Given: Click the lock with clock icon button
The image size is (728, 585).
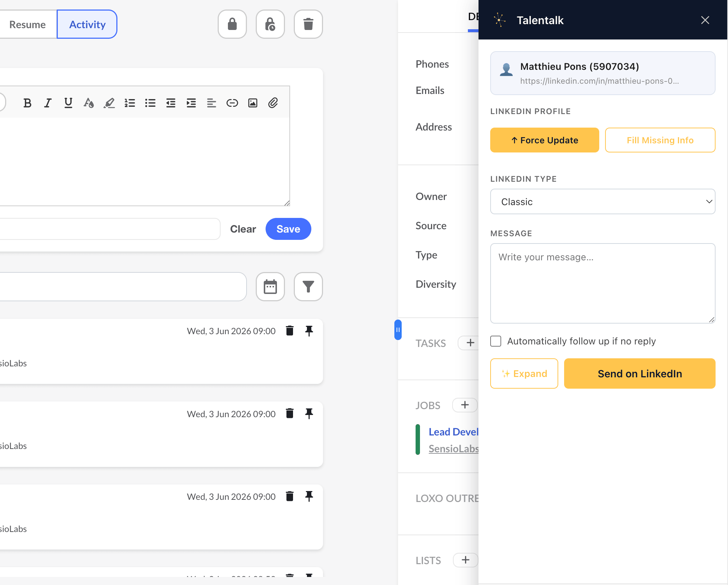Looking at the screenshot, I should [x=270, y=24].
